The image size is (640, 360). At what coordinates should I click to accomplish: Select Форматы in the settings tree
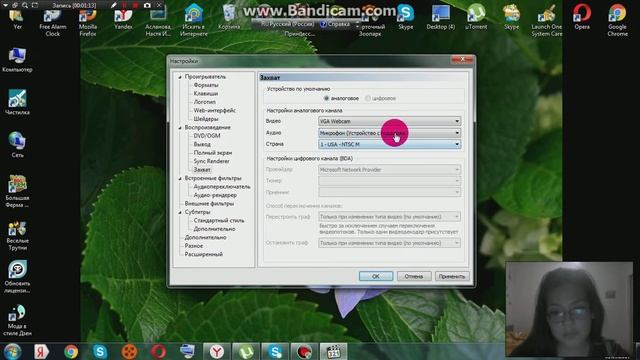pos(206,85)
